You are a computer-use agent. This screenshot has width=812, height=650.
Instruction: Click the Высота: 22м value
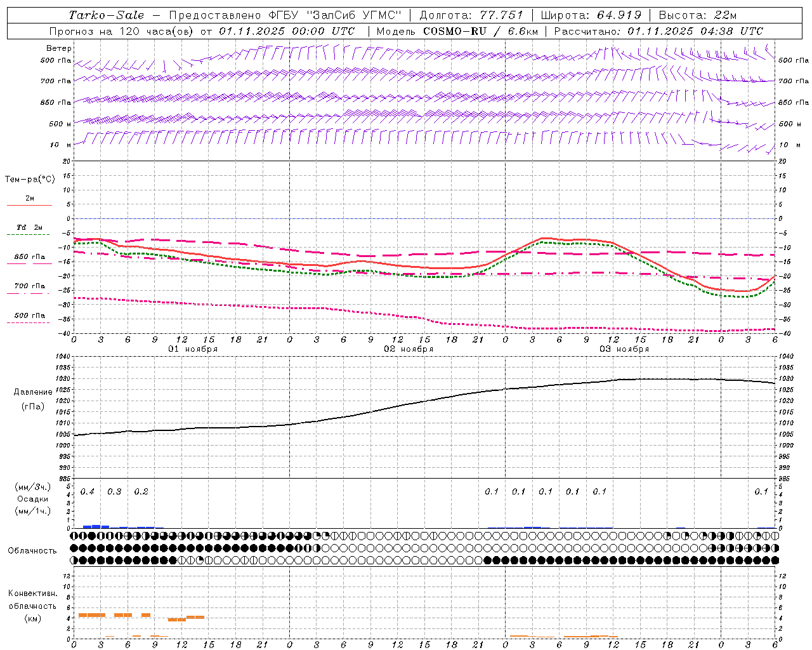point(698,15)
